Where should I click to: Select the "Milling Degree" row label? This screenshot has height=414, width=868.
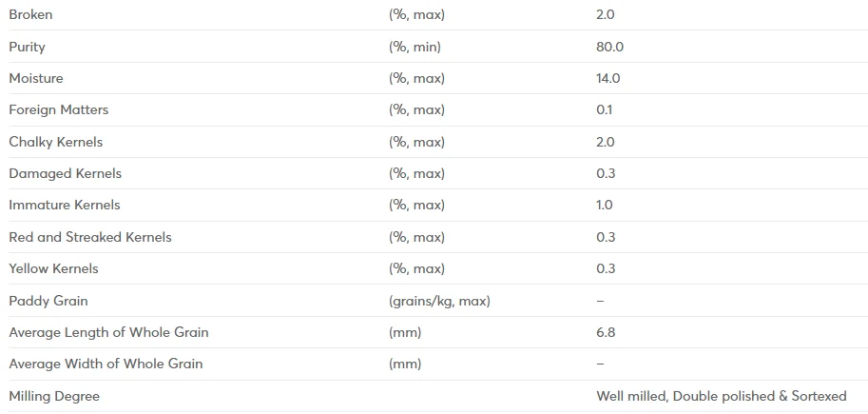click(54, 396)
